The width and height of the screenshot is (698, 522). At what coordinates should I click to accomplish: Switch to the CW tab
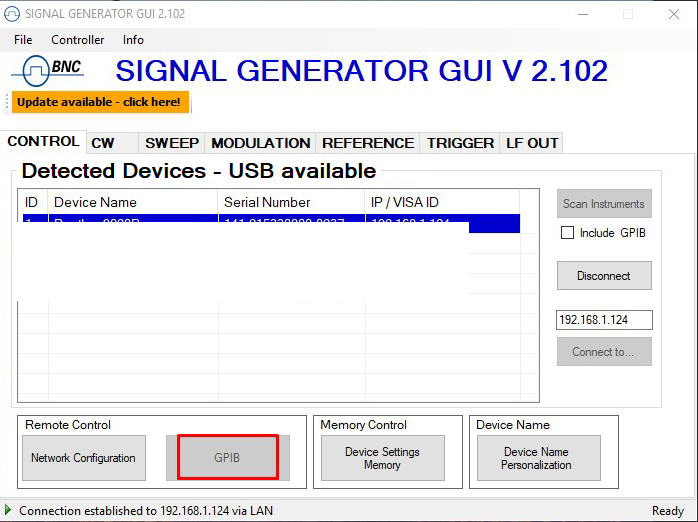(x=112, y=143)
